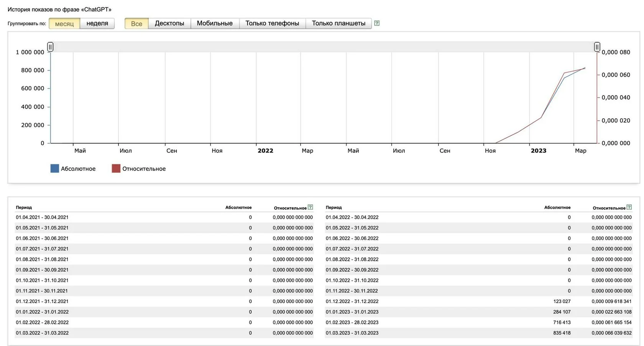Toggle the red Относительное legend swatch
The image size is (644, 346).
click(x=116, y=169)
